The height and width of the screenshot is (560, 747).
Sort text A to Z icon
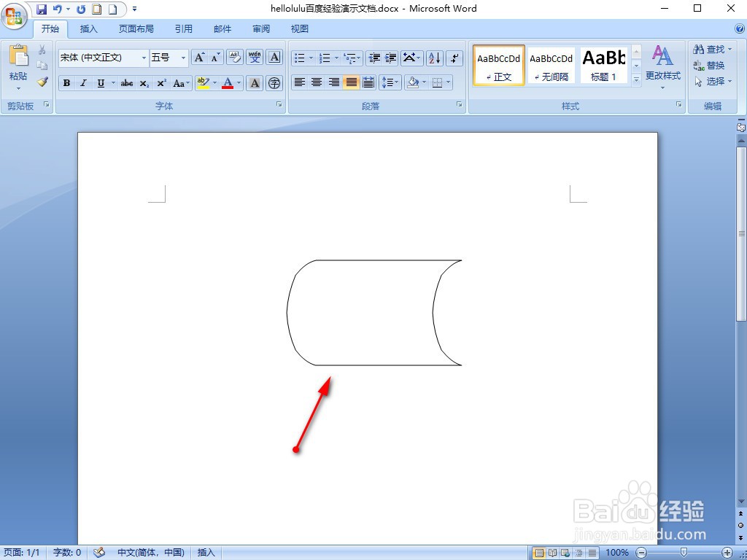(x=435, y=58)
